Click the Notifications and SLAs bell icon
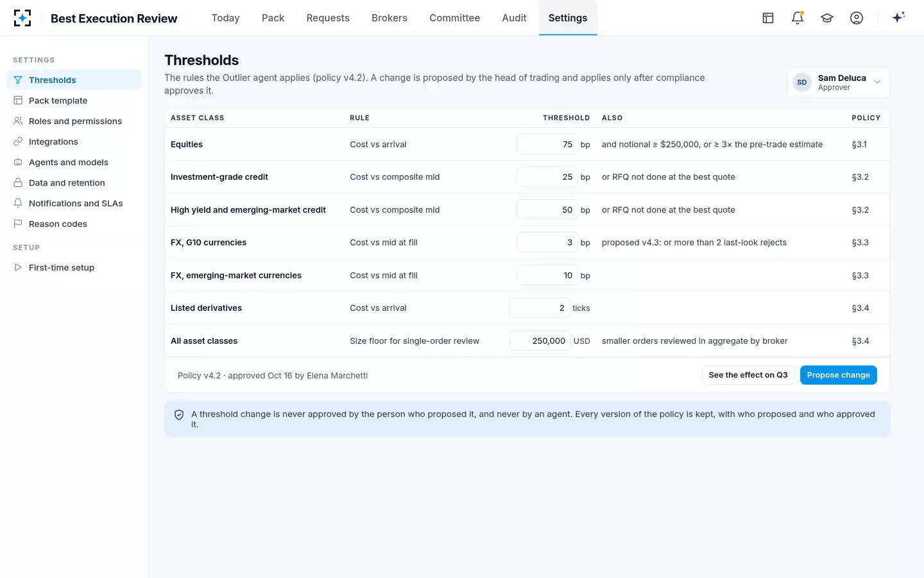The height and width of the screenshot is (578, 924). click(x=18, y=204)
